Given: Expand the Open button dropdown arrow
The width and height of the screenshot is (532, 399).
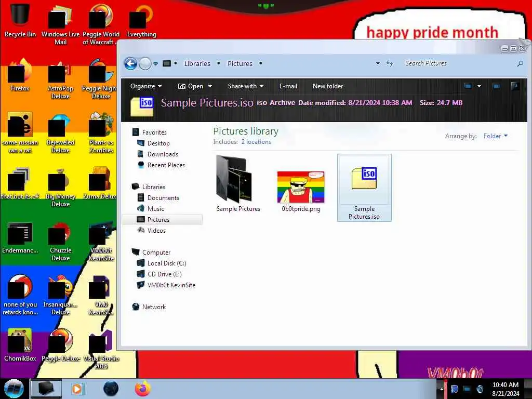Looking at the screenshot, I should 210,86.
